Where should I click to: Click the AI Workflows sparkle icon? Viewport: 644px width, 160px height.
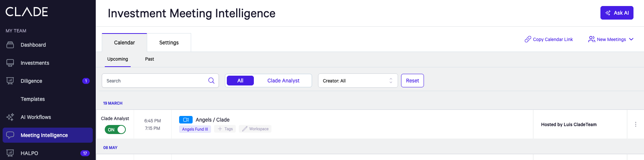[10, 117]
